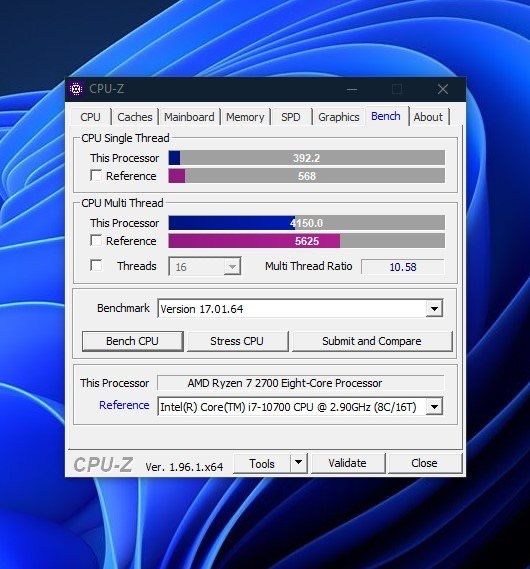The width and height of the screenshot is (530, 569).
Task: Enable Single Thread Reference checkbox
Action: pyautogui.click(x=96, y=176)
